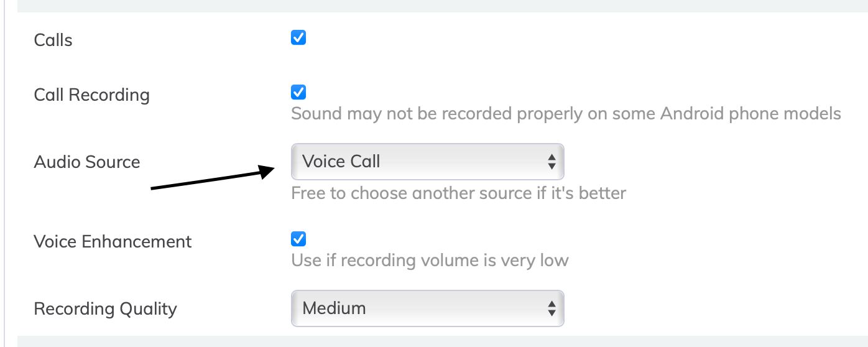This screenshot has height=347, width=868.
Task: Uncheck the Calls checkbox
Action: point(298,38)
